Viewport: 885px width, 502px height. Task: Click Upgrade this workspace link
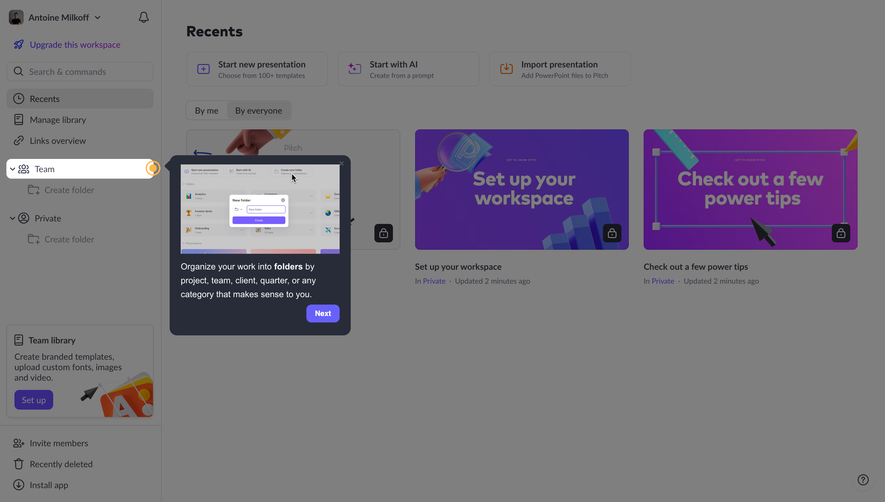click(x=75, y=45)
